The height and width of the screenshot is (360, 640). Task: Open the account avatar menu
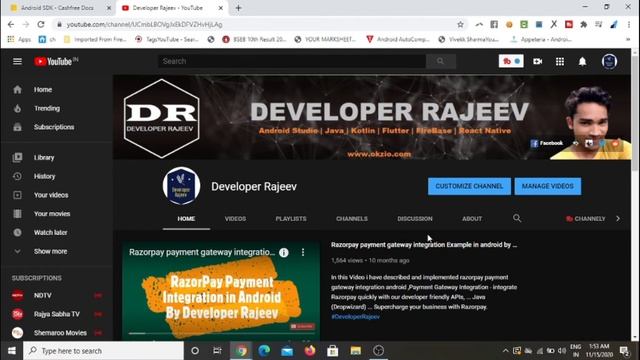(609, 62)
